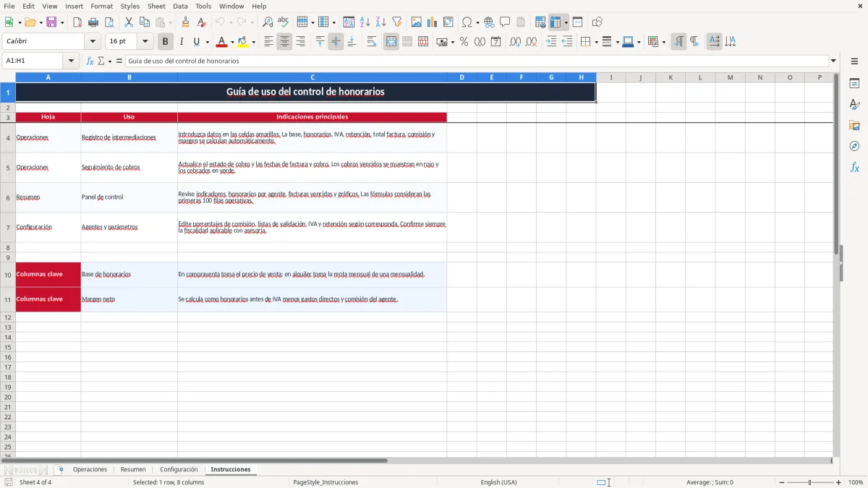Image resolution: width=868 pixels, height=488 pixels.
Task: Open the Styles menu
Action: pos(130,6)
